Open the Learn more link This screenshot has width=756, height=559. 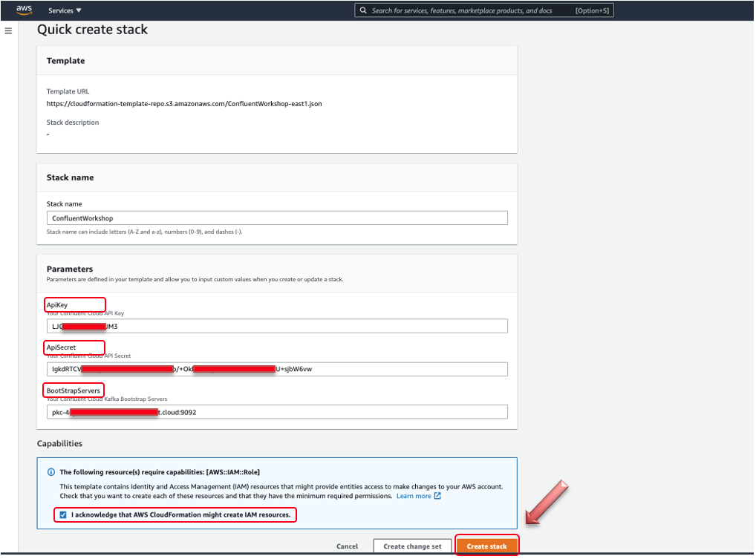point(413,496)
